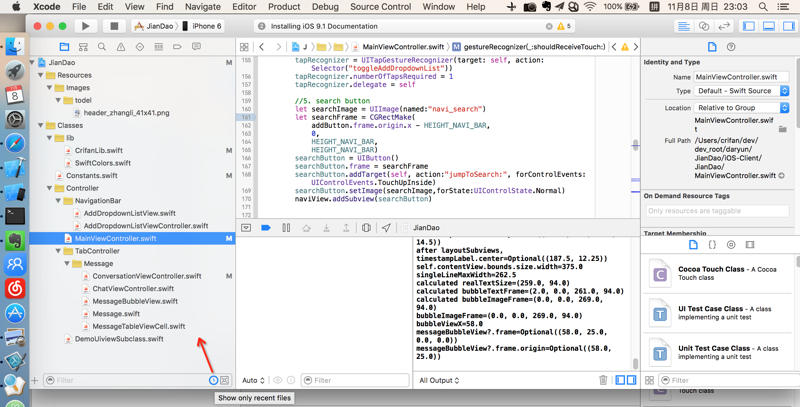Open Spotlight search in menu bar
Viewport: 800px width, 407px height.
click(x=763, y=7)
